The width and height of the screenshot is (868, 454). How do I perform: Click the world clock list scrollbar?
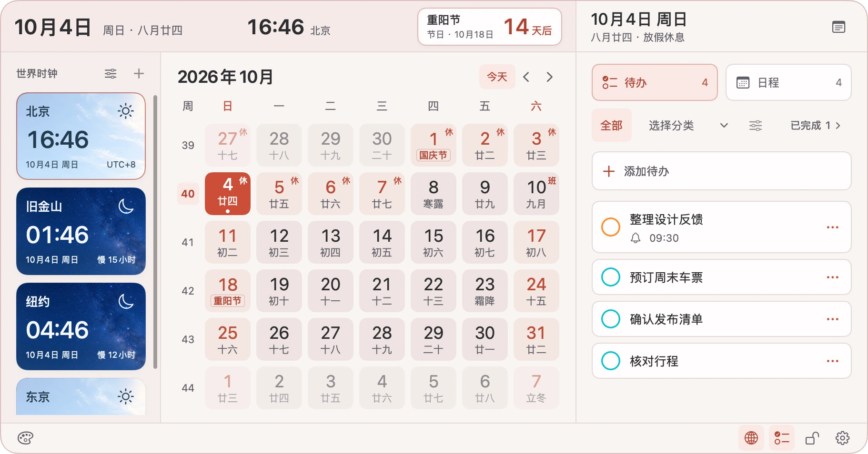[x=155, y=232]
